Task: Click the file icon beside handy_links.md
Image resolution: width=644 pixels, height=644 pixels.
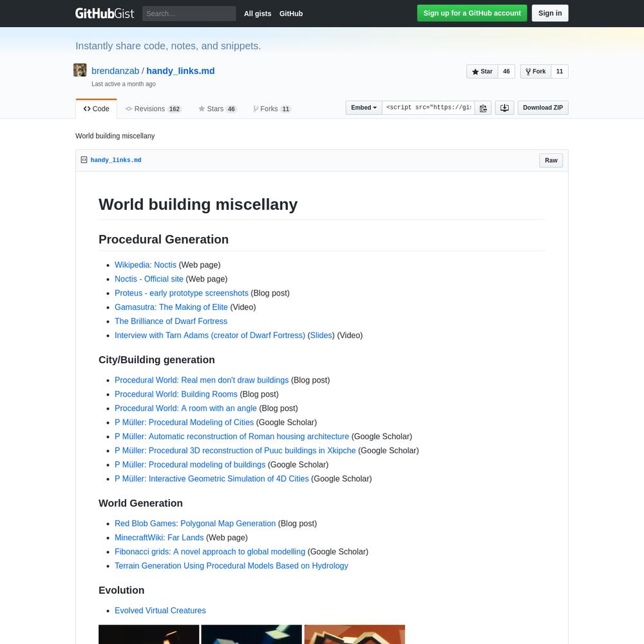Action: point(84,160)
